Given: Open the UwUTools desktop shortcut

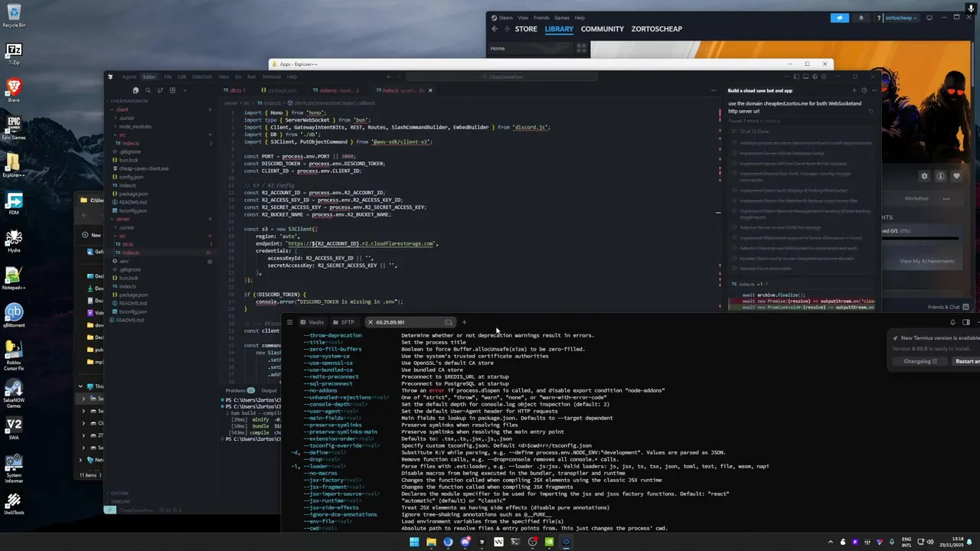Looking at the screenshot, I should 14,504.
